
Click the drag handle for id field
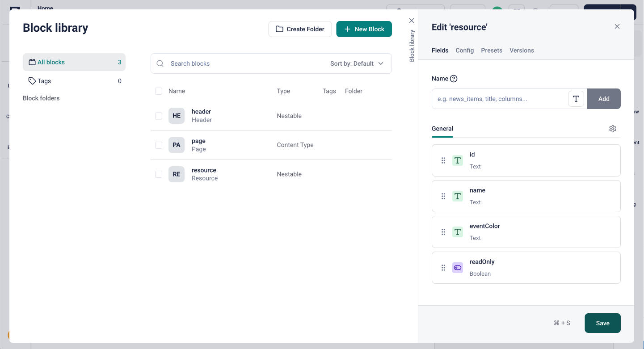click(443, 160)
